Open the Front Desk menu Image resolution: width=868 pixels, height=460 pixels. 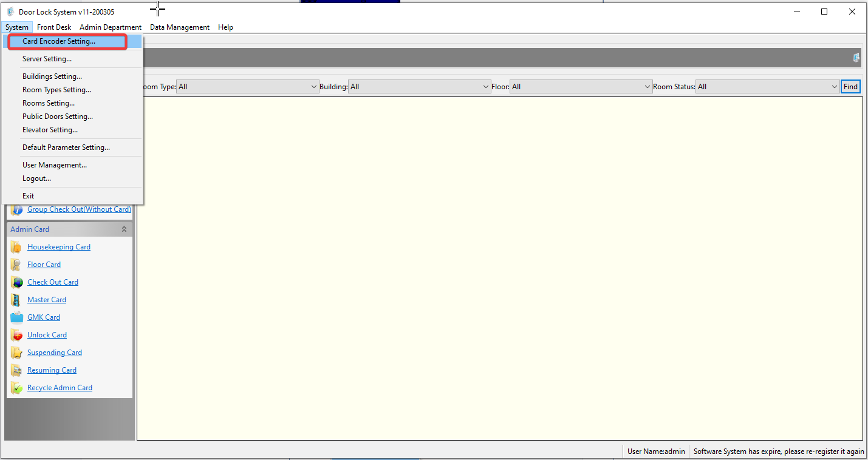tap(54, 27)
